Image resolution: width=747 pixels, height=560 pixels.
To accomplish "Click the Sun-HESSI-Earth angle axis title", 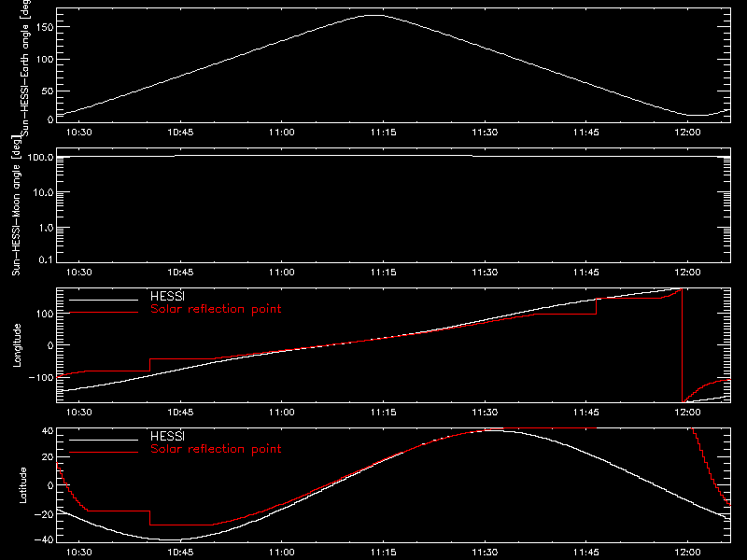I will click(25, 68).
